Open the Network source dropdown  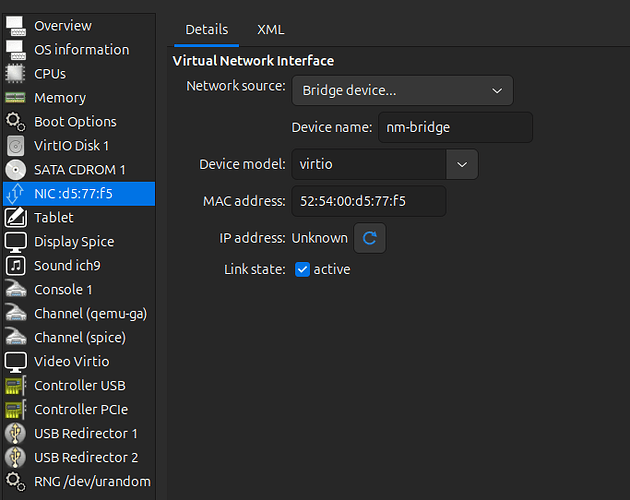tap(402, 90)
